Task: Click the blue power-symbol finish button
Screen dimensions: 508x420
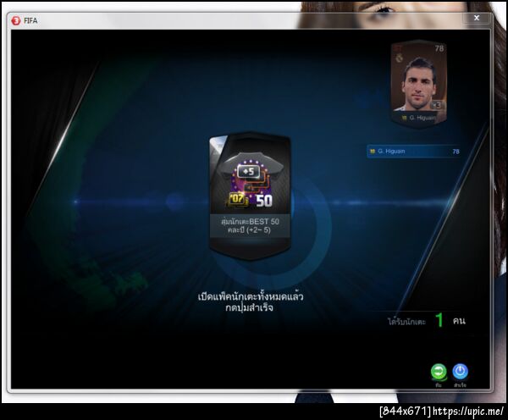Action: [x=460, y=372]
